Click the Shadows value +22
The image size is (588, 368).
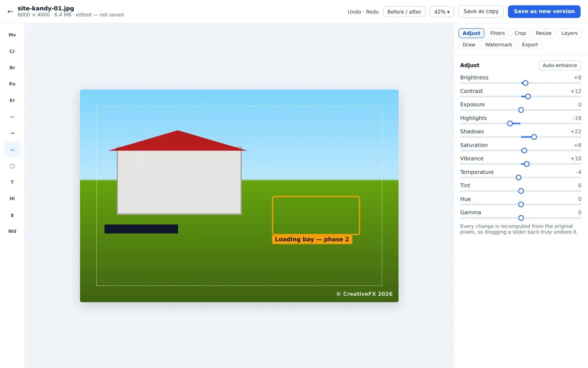tap(576, 131)
